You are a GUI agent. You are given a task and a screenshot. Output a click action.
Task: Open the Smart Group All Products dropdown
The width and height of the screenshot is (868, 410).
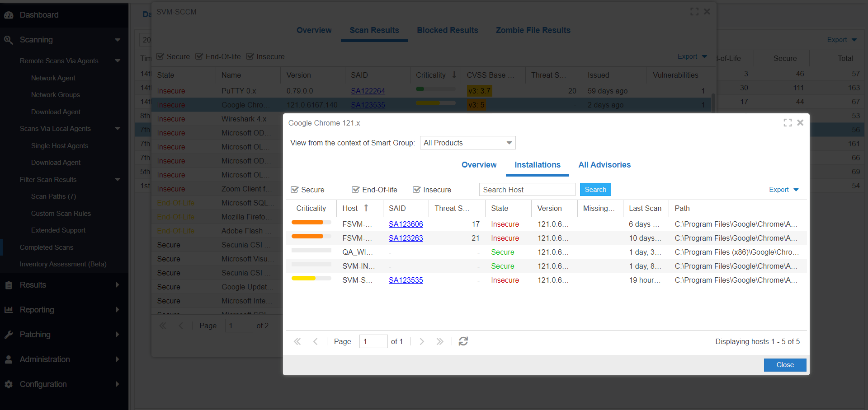tap(467, 143)
